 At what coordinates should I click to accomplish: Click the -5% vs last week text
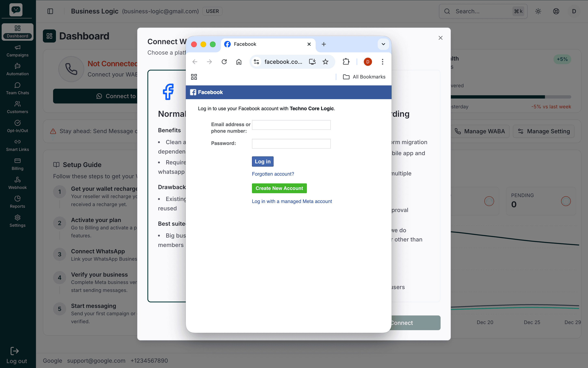551,107
